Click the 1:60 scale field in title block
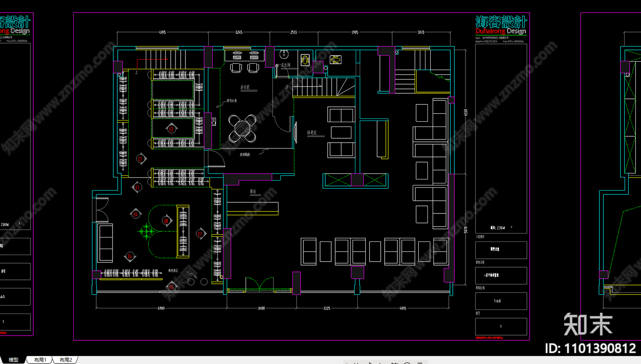The height and width of the screenshot is (364, 641). tap(501, 301)
